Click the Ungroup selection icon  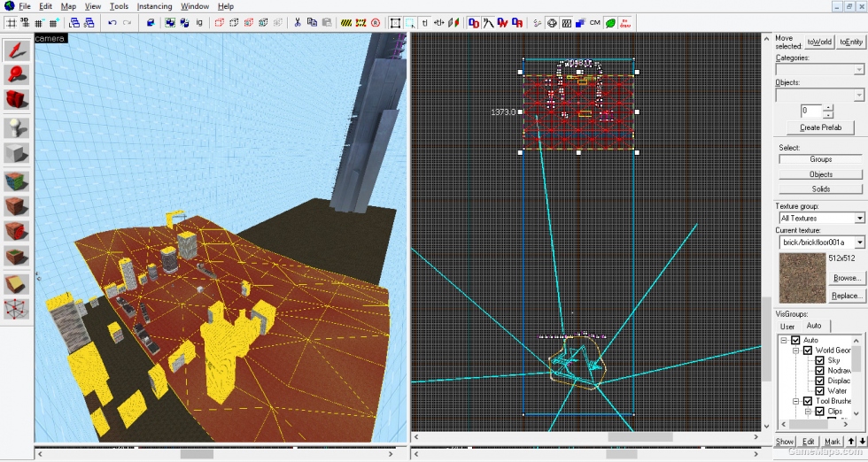(184, 23)
